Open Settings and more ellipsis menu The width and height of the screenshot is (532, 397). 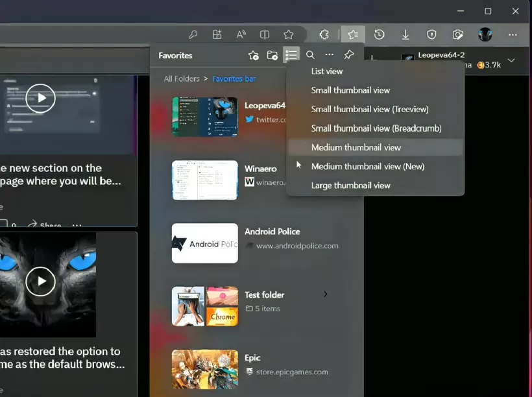click(x=513, y=34)
